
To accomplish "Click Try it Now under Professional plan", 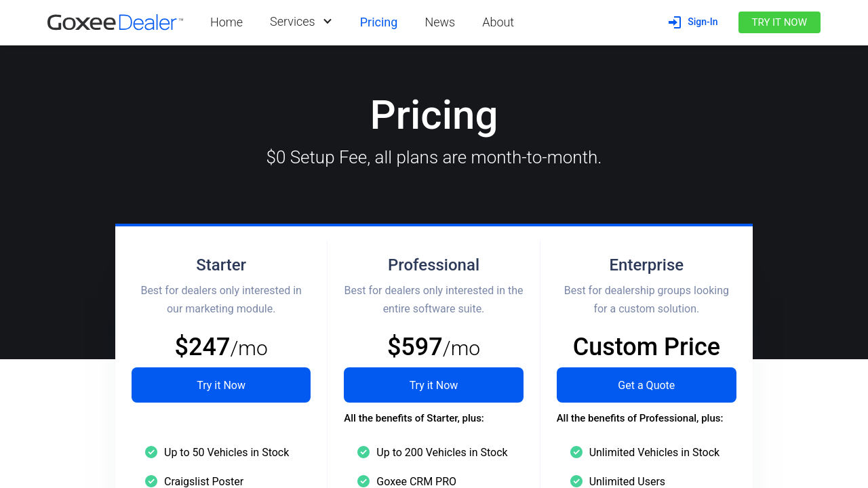I will coord(433,385).
